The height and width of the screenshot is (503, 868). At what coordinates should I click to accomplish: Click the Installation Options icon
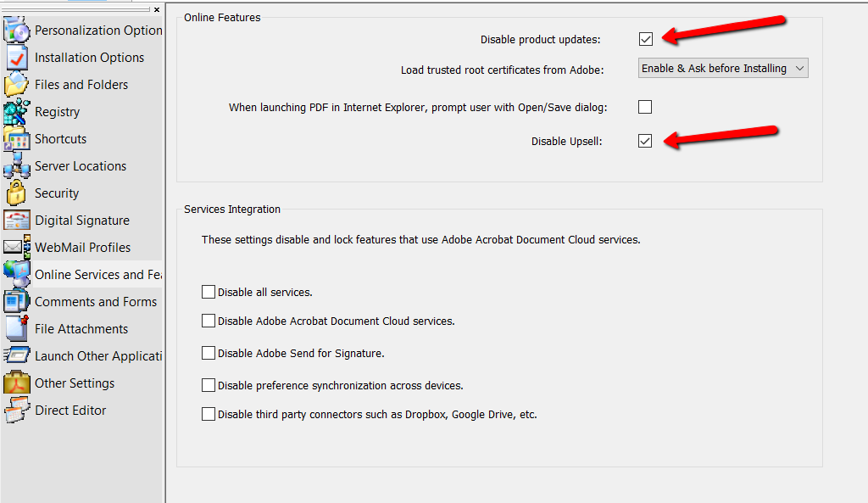point(17,58)
